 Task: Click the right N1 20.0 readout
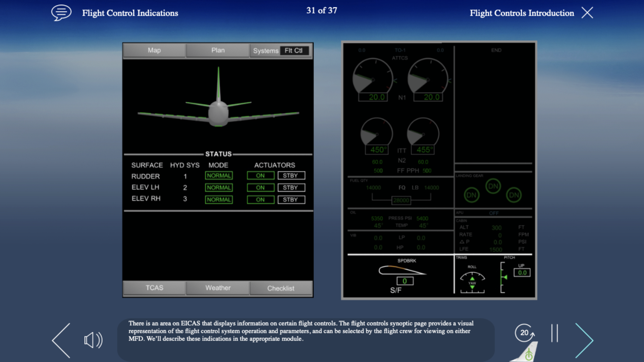428,97
